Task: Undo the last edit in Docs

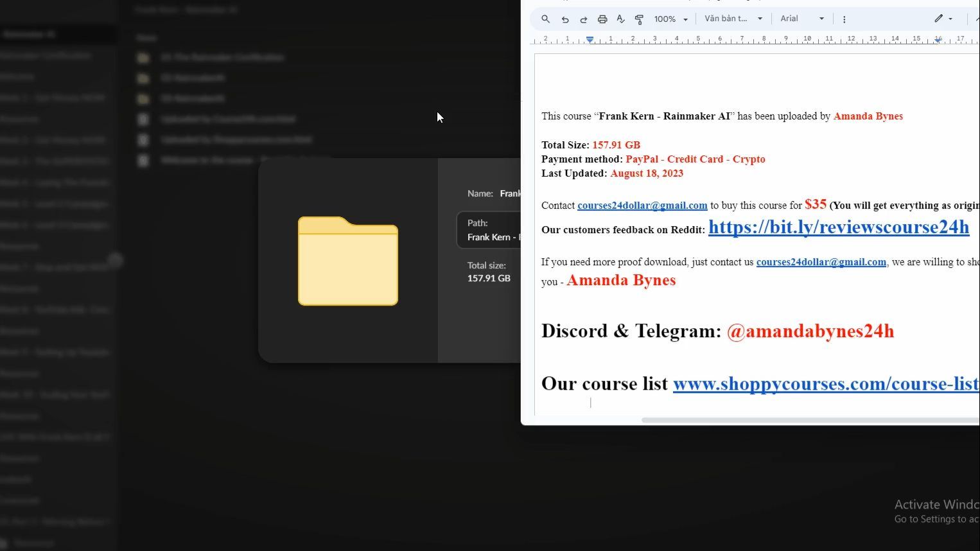Action: (x=565, y=19)
